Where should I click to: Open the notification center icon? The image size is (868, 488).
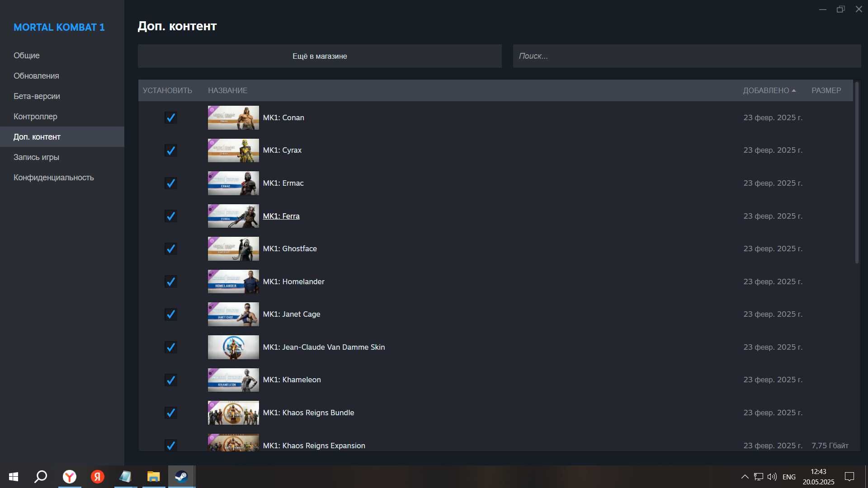849,477
